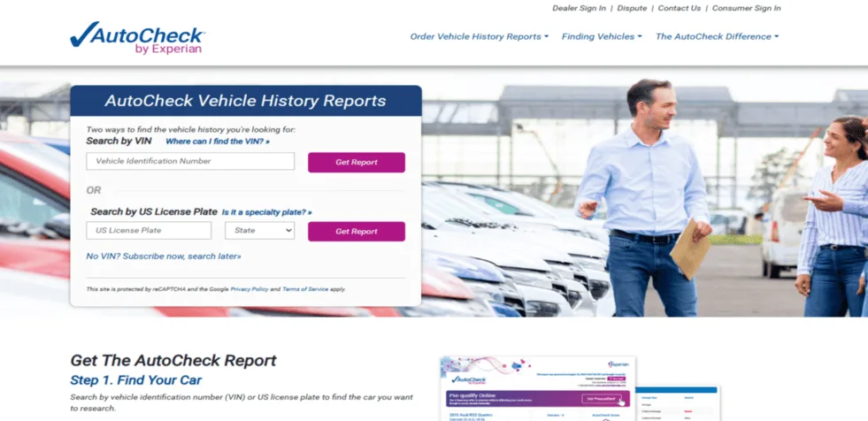Screen dimensions: 868x421
Task: Focus the US License Plate field
Action: click(149, 231)
